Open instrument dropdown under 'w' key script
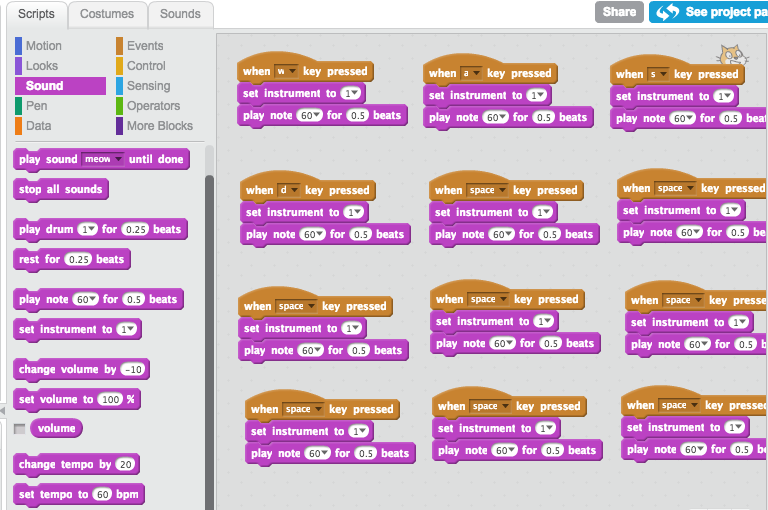 pyautogui.click(x=351, y=94)
